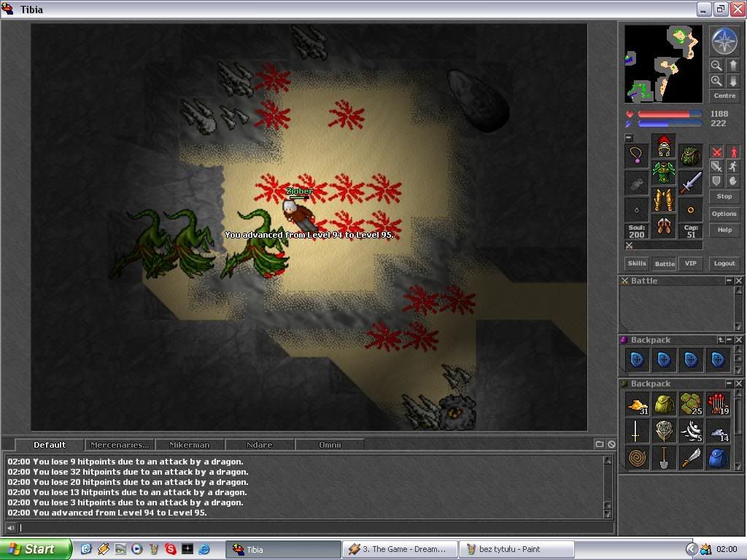The height and width of the screenshot is (560, 747).
Task: Select the shovel item
Action: pyautogui.click(x=665, y=458)
